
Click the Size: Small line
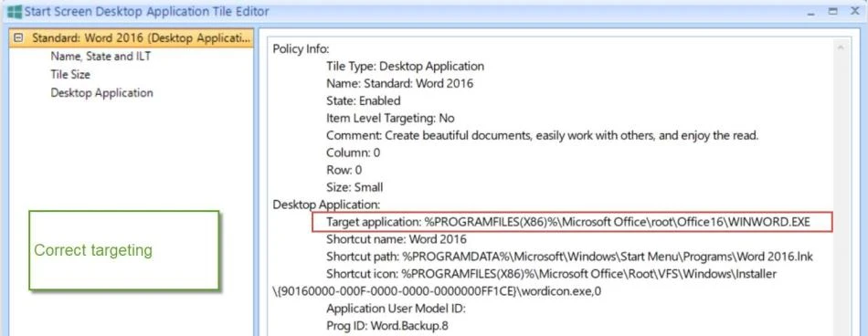(x=355, y=187)
